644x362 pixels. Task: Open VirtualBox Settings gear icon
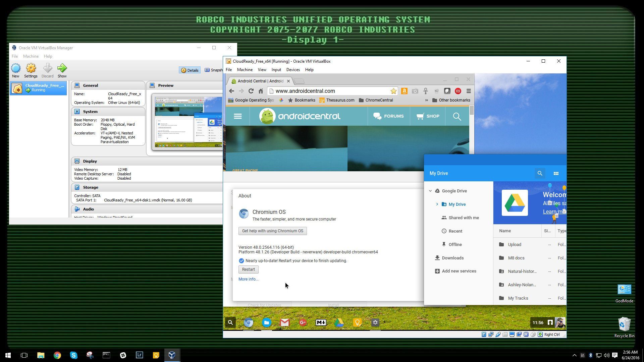point(31,68)
